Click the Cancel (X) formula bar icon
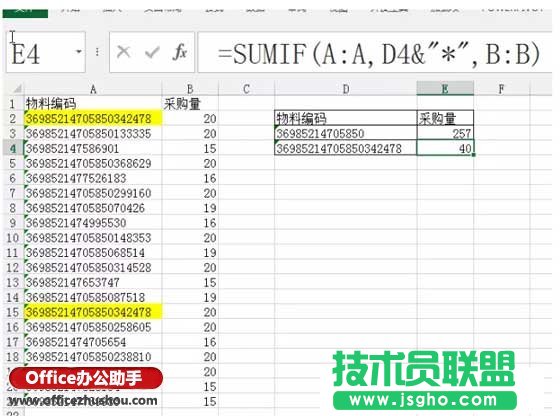 (x=124, y=52)
